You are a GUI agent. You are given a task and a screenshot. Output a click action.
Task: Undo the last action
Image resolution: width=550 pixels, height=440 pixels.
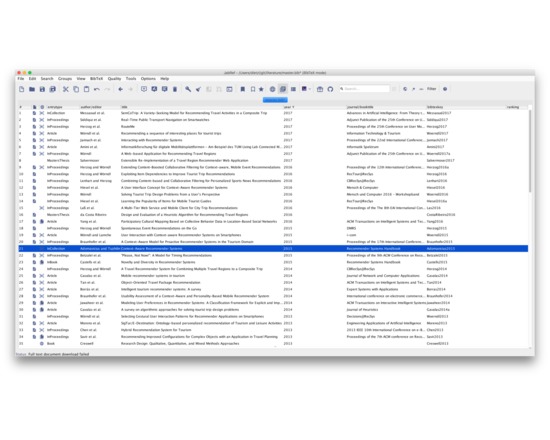[97, 89]
